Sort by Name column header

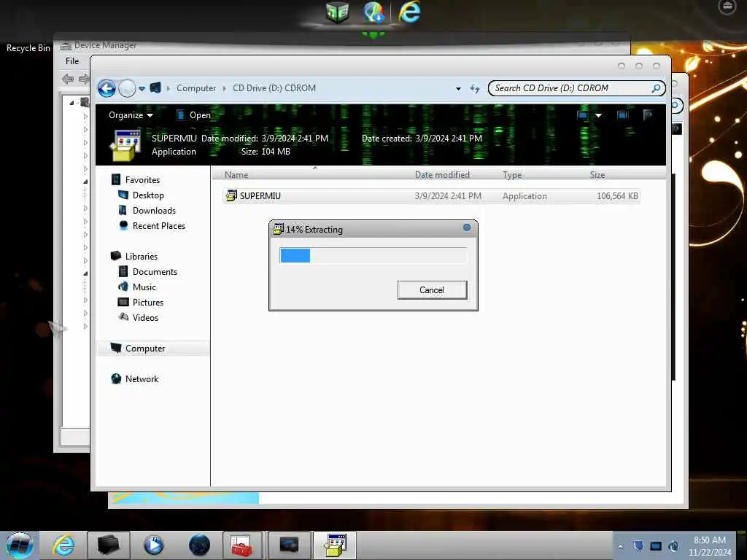click(236, 175)
